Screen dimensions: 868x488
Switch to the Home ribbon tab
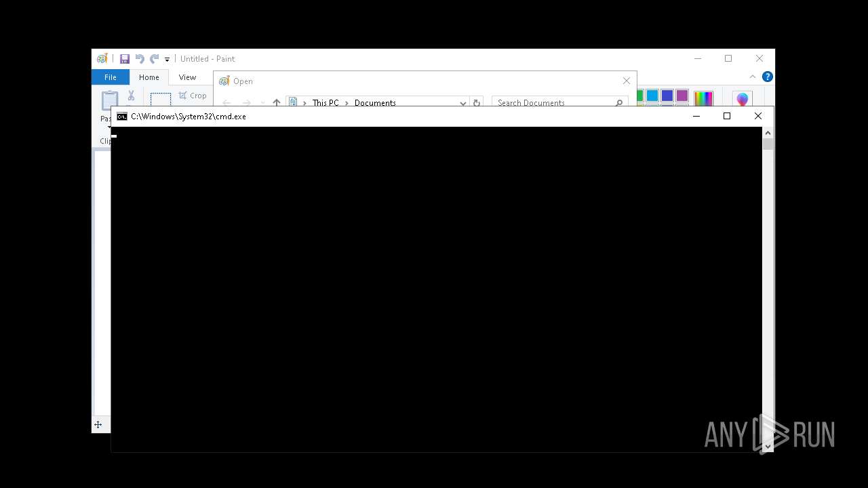tap(149, 77)
